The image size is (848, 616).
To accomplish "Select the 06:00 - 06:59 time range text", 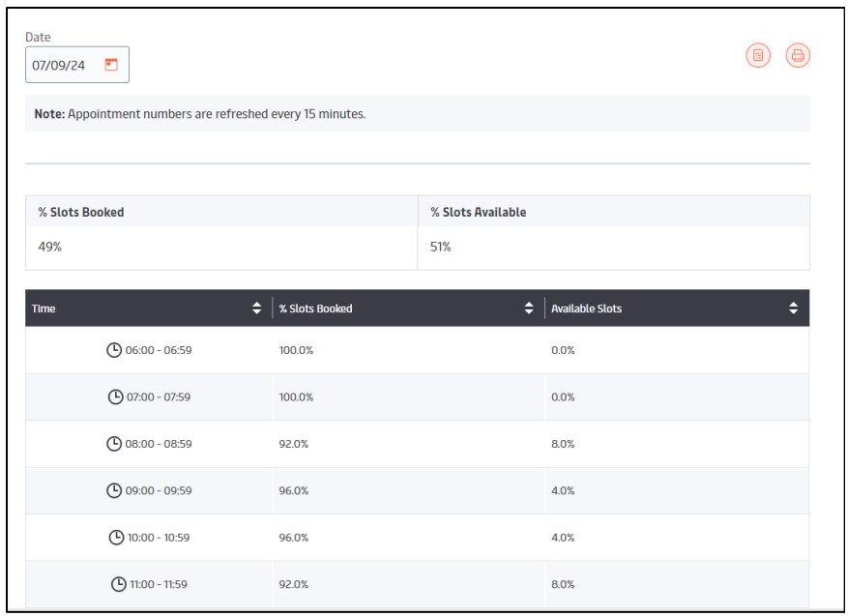I will click(x=159, y=350).
